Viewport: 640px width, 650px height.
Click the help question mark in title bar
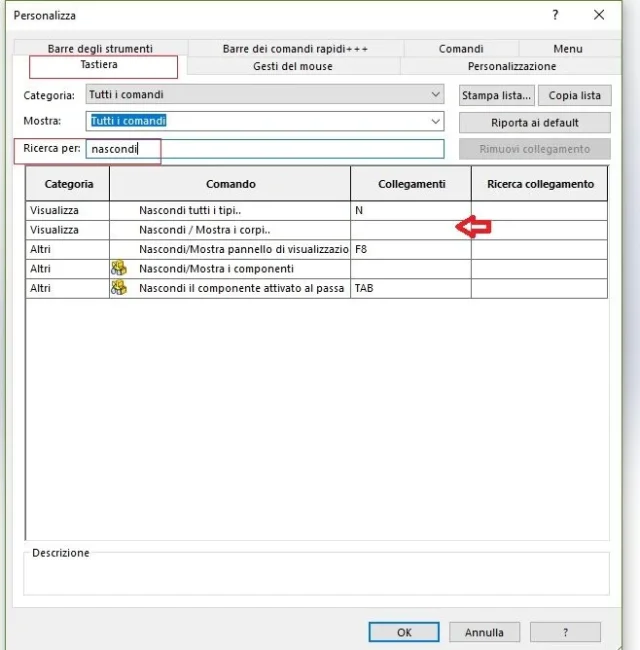[x=556, y=15]
